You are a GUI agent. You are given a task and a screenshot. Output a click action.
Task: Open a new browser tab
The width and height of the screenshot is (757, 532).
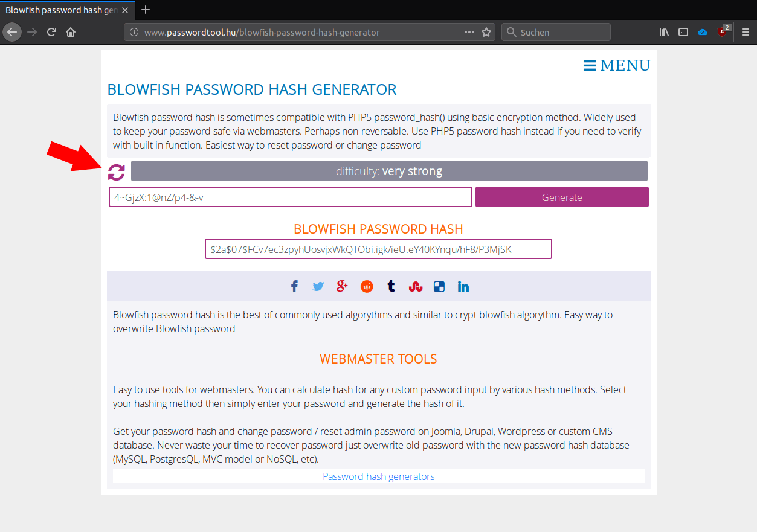[x=145, y=10]
